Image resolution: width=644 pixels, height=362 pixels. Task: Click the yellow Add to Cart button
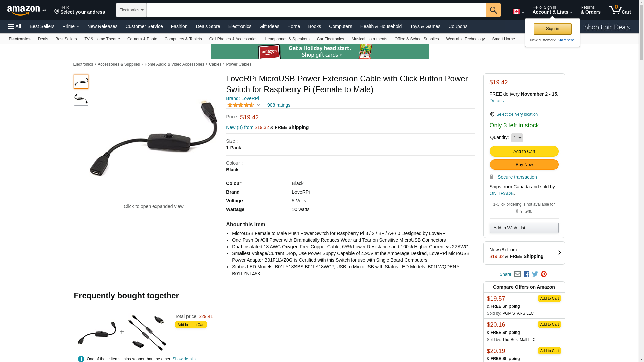click(524, 152)
